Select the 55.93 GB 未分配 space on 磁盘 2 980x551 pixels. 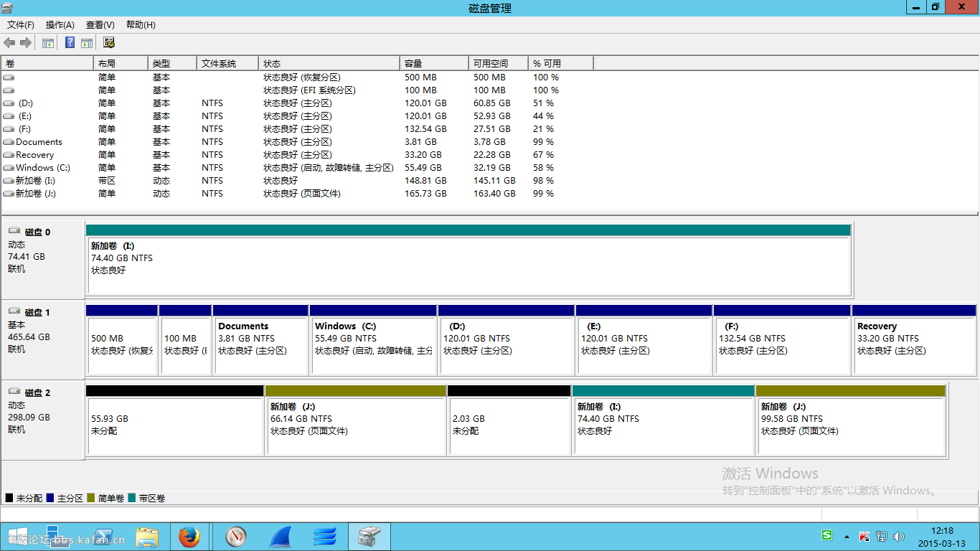pyautogui.click(x=175, y=420)
